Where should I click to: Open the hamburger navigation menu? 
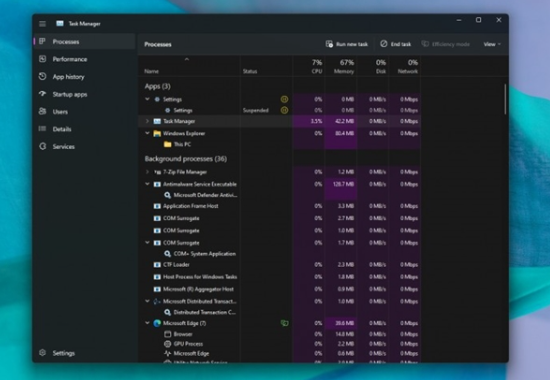click(42, 24)
